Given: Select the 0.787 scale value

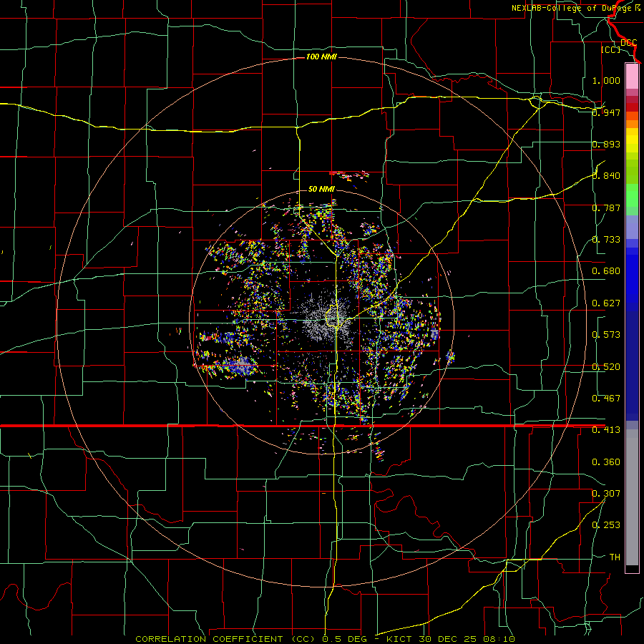Looking at the screenshot, I should click(606, 208).
